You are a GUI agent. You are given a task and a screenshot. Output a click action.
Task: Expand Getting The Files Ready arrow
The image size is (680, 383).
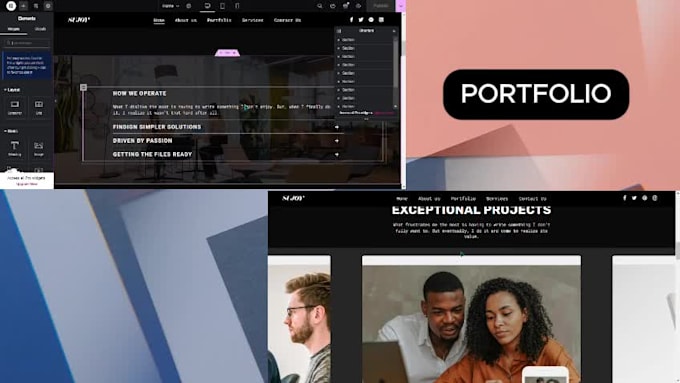[x=337, y=154]
